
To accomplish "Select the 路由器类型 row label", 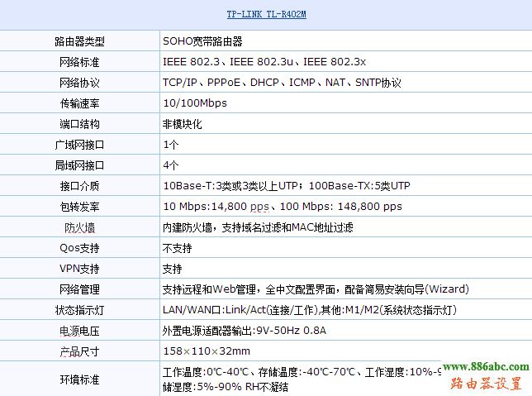I will click(x=80, y=41).
